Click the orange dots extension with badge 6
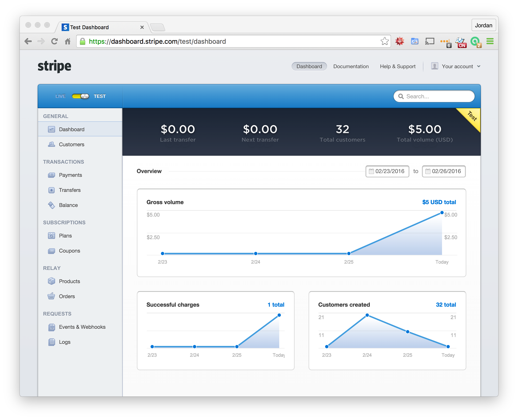The image size is (518, 420). point(445,42)
